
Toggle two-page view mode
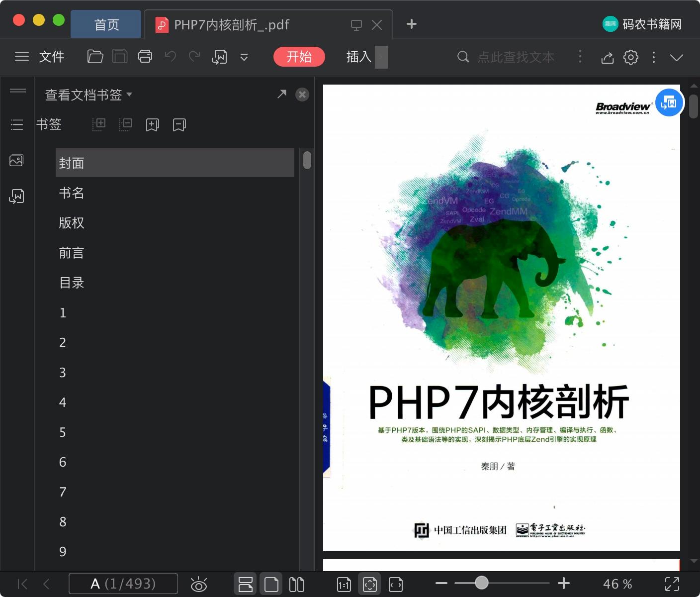(297, 584)
